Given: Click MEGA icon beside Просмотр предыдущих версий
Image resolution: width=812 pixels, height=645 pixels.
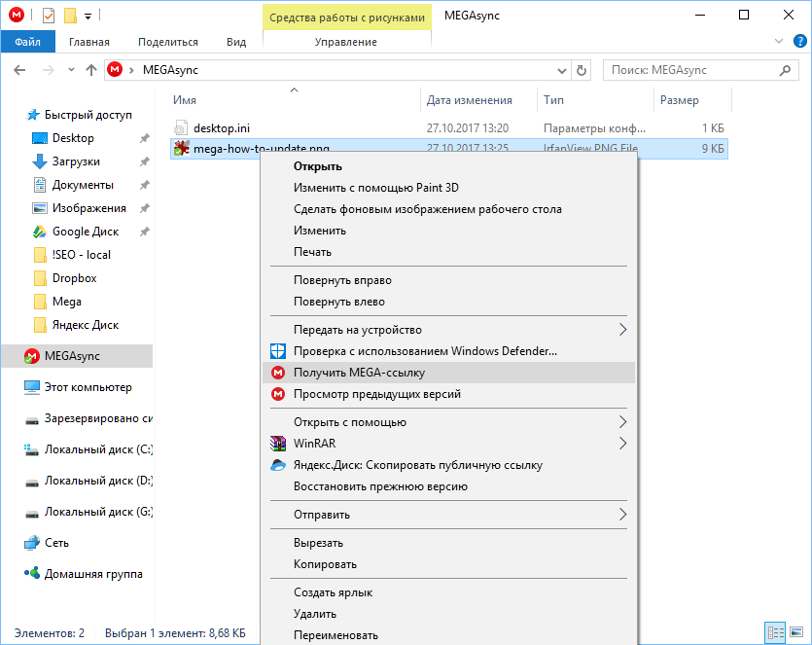Looking at the screenshot, I should click(278, 394).
